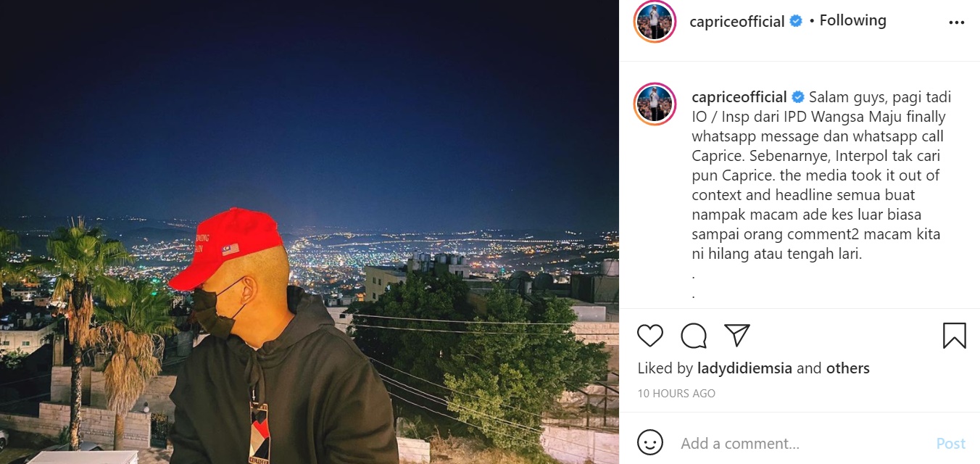Show the list of others who liked
The width and height of the screenshot is (980, 464).
847,368
